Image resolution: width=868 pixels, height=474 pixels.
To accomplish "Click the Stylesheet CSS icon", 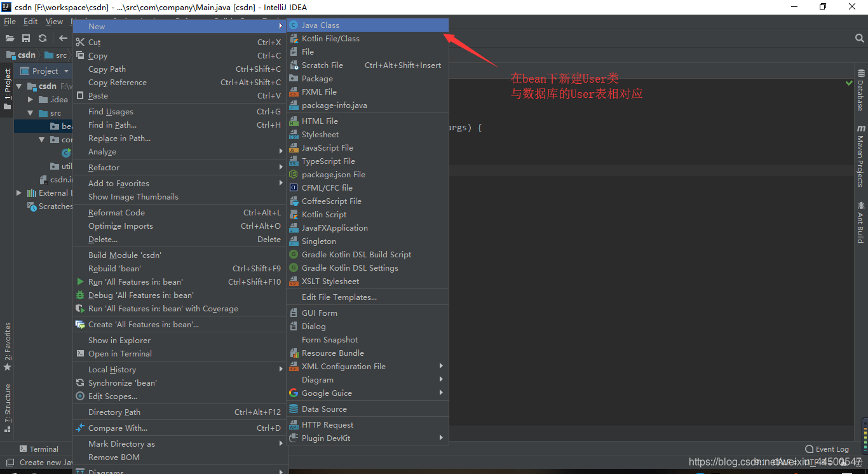I will 294,134.
